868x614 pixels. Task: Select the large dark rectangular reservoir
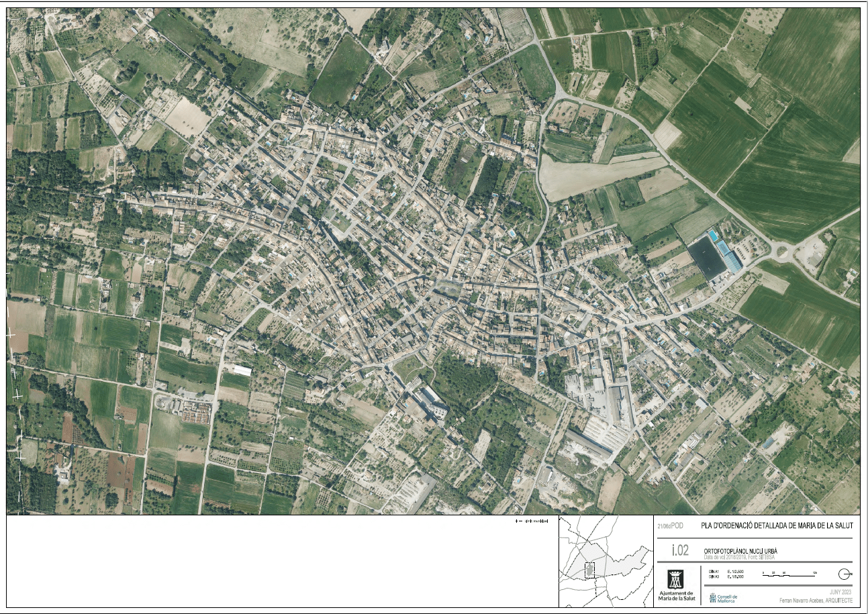coord(706,258)
